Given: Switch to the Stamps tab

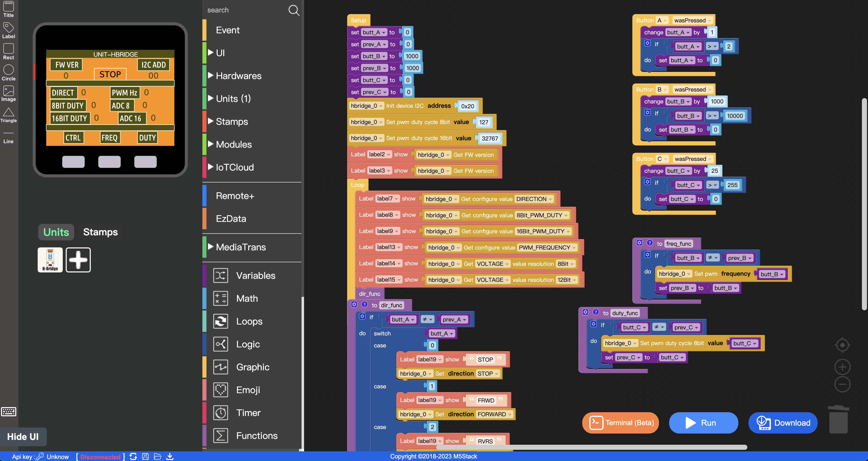Looking at the screenshot, I should pyautogui.click(x=100, y=232).
